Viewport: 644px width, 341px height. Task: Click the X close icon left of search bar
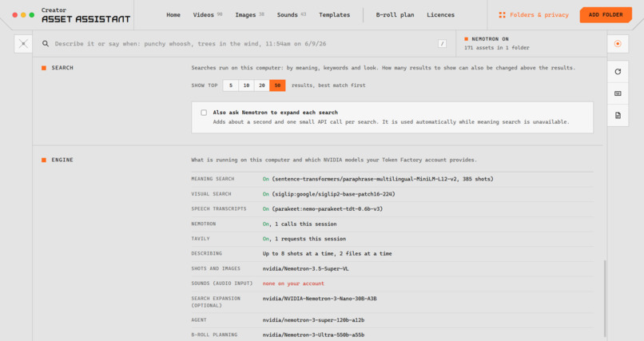[23, 44]
